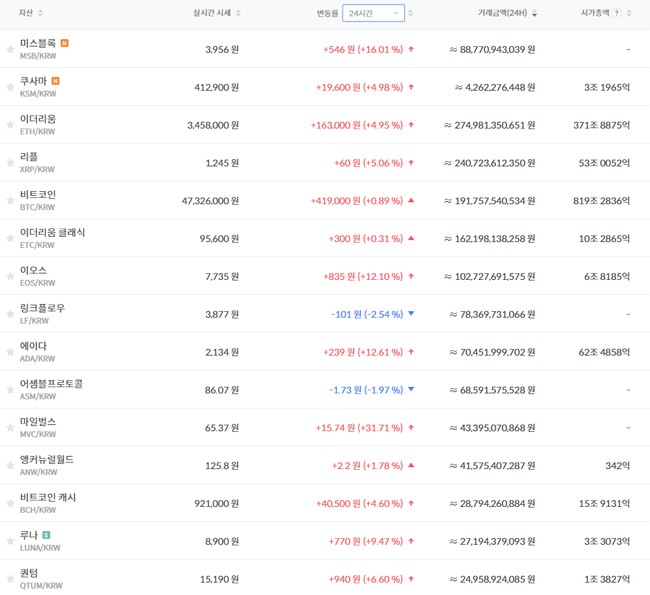
Task: Click the price 47,326,000 원
Action: point(210,201)
